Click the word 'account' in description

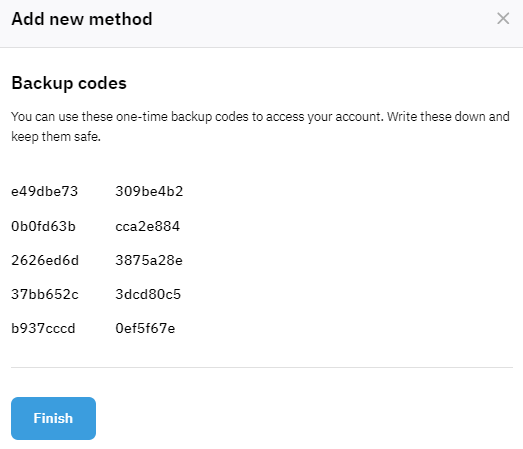(358, 117)
